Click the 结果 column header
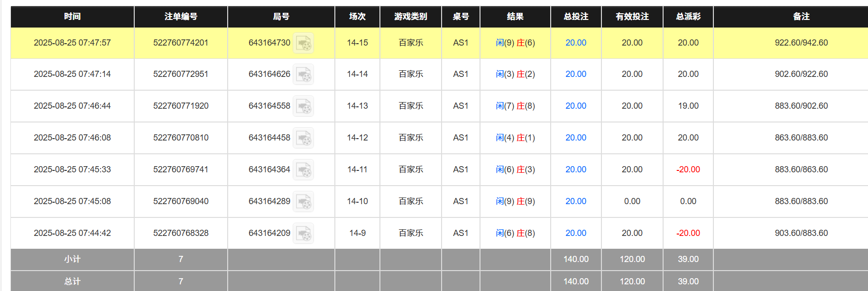 tap(516, 16)
